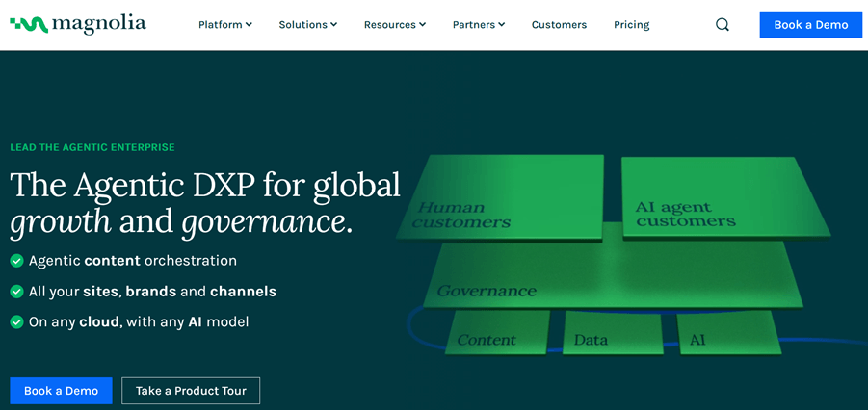Open the Partners nav item
The width and height of the screenshot is (868, 410).
(479, 25)
